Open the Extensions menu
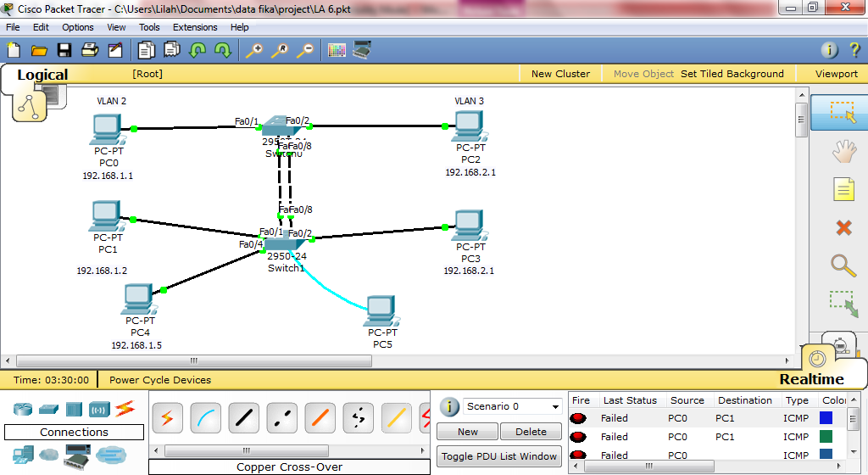This screenshot has width=868, height=475. pos(195,27)
